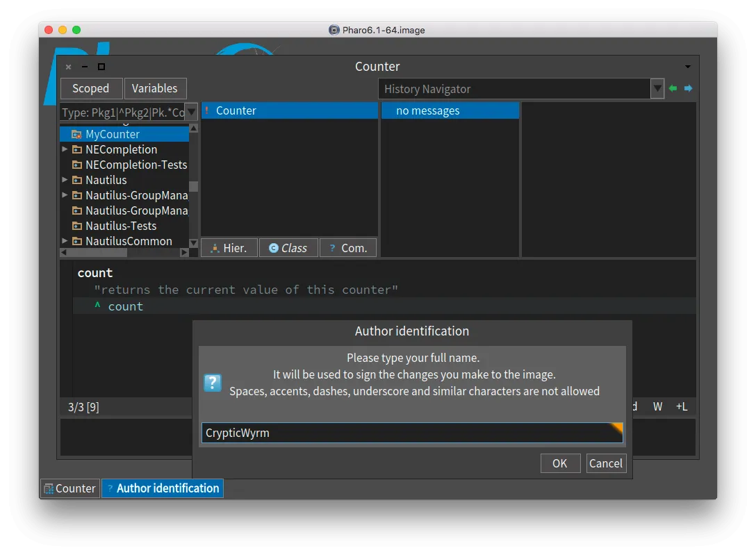The height and width of the screenshot is (555, 756).
Task: Click the question mark dialog icon
Action: [x=213, y=383]
